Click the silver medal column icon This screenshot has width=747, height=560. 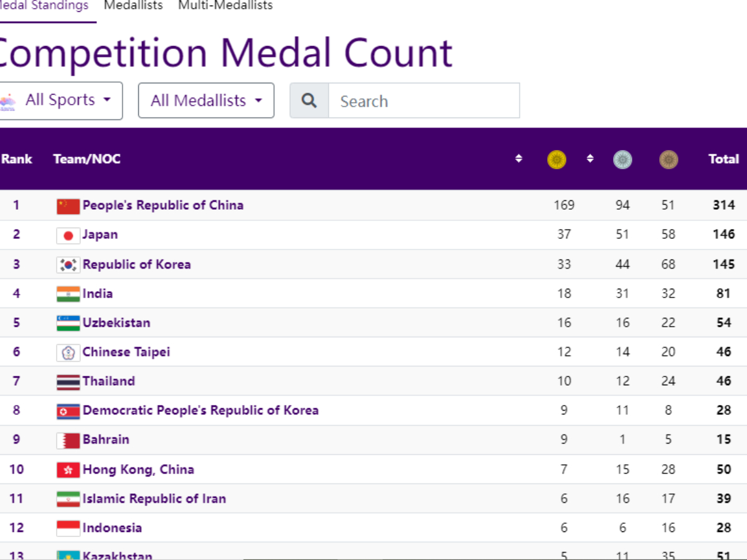[x=622, y=159]
